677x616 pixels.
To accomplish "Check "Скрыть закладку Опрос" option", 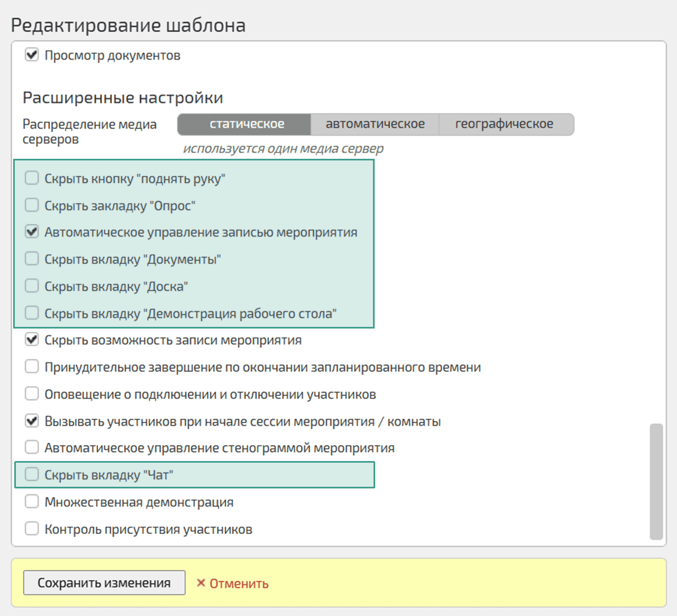I will pos(32,205).
